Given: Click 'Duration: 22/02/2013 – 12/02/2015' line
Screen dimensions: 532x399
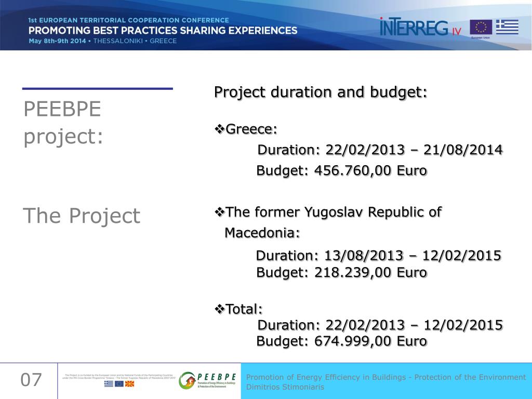Looking at the screenshot, I should 380,325.
